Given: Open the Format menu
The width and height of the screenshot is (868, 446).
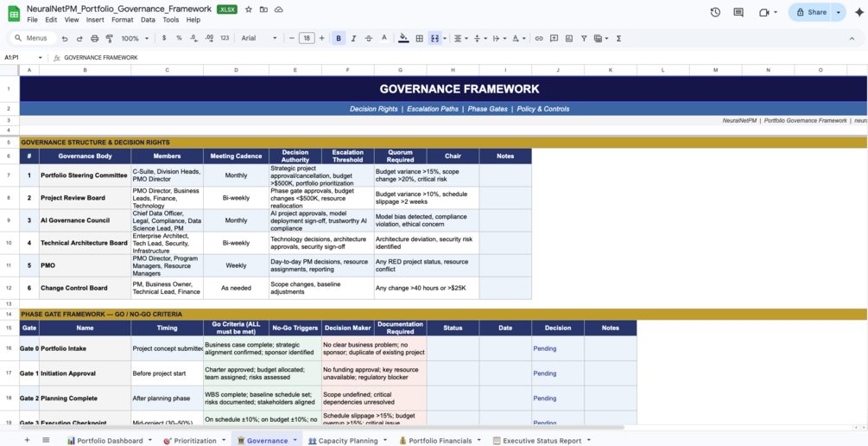Looking at the screenshot, I should click(x=123, y=20).
